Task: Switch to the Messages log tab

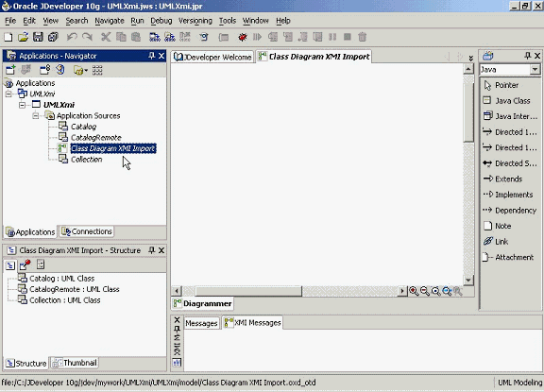Action: pyautogui.click(x=201, y=323)
